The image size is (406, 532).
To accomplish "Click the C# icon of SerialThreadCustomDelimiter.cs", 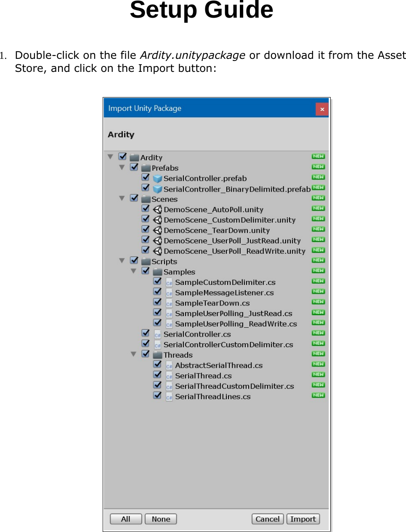I will [169, 386].
